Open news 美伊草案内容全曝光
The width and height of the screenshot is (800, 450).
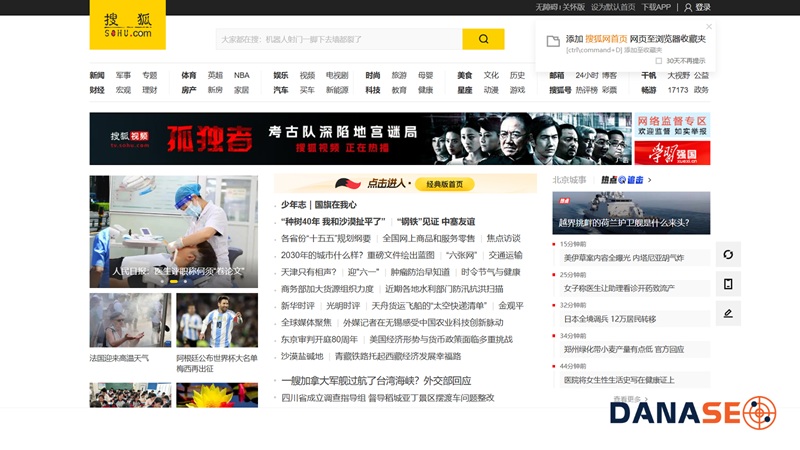pyautogui.click(x=623, y=258)
